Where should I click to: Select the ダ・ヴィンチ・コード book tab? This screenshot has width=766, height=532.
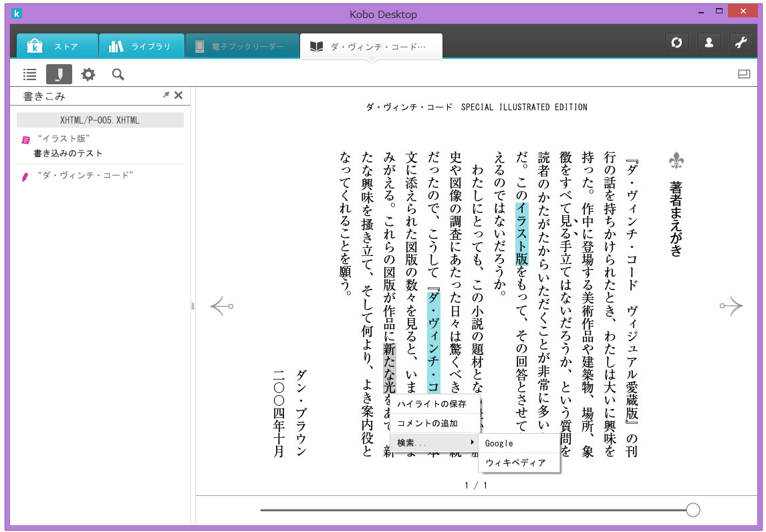[371, 46]
